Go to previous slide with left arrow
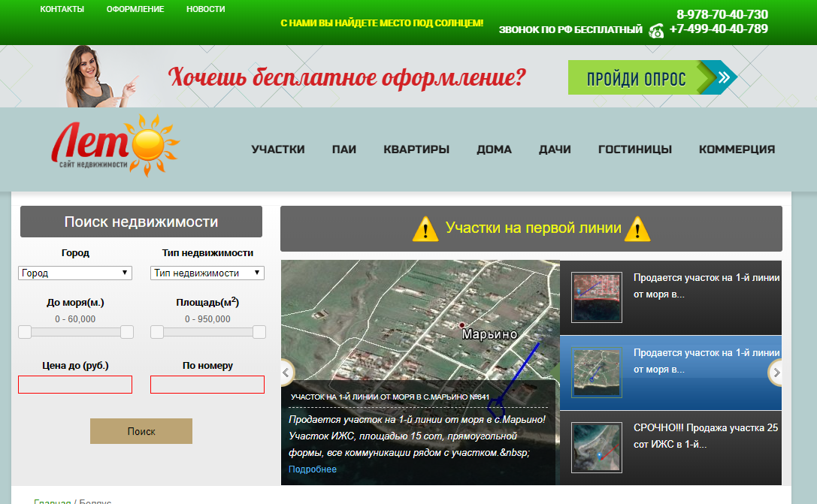This screenshot has width=817, height=504. click(286, 373)
